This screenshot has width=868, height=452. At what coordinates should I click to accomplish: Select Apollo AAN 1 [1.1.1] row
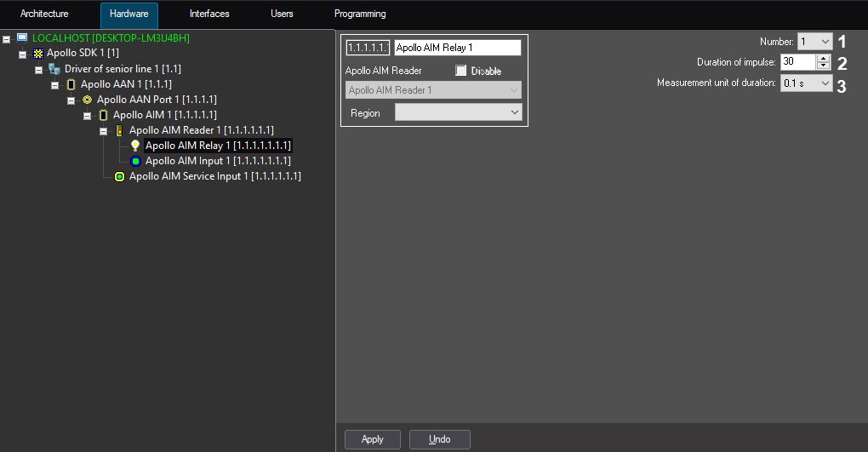tap(126, 84)
